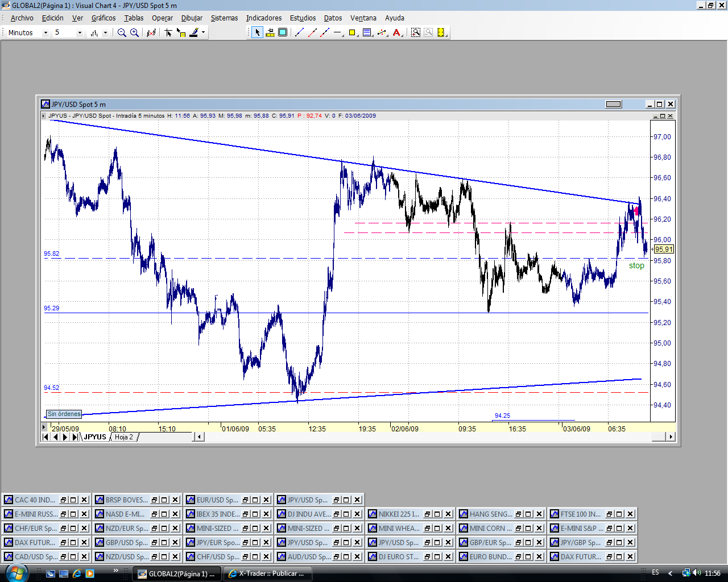Click the Sin órdenes label on the chart
The height and width of the screenshot is (582, 728).
[64, 414]
